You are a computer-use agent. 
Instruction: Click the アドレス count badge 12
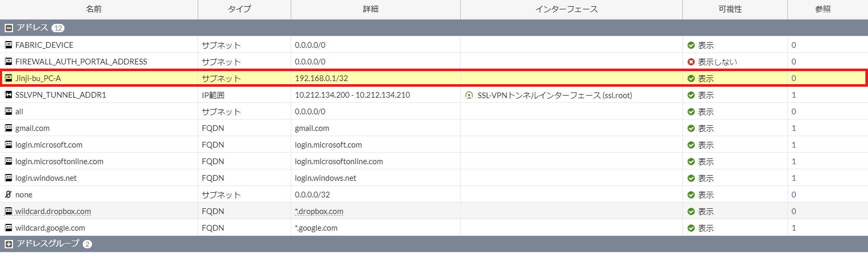pyautogui.click(x=58, y=28)
